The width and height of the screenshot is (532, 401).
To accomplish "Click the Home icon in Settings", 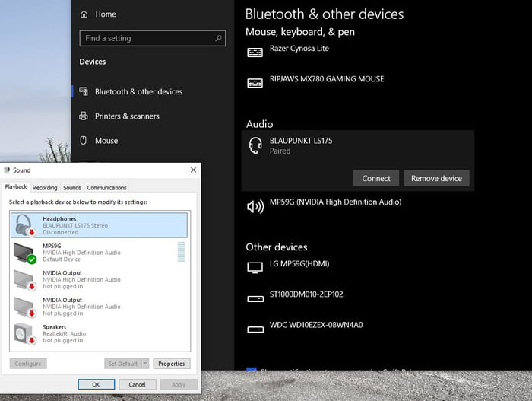I will coord(84,14).
